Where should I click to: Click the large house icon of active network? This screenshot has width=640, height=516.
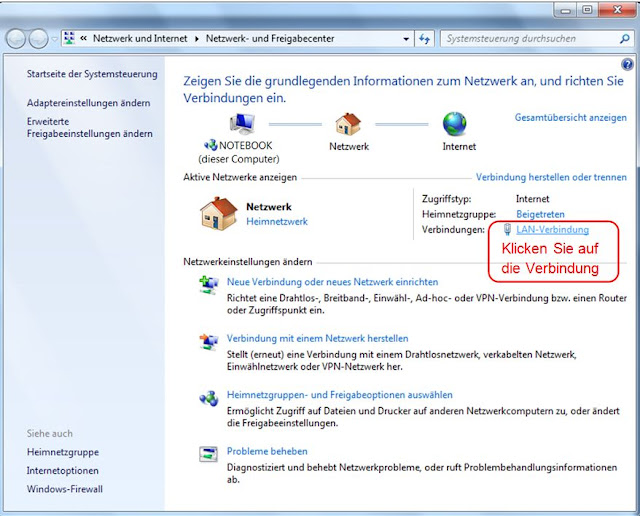click(x=219, y=214)
